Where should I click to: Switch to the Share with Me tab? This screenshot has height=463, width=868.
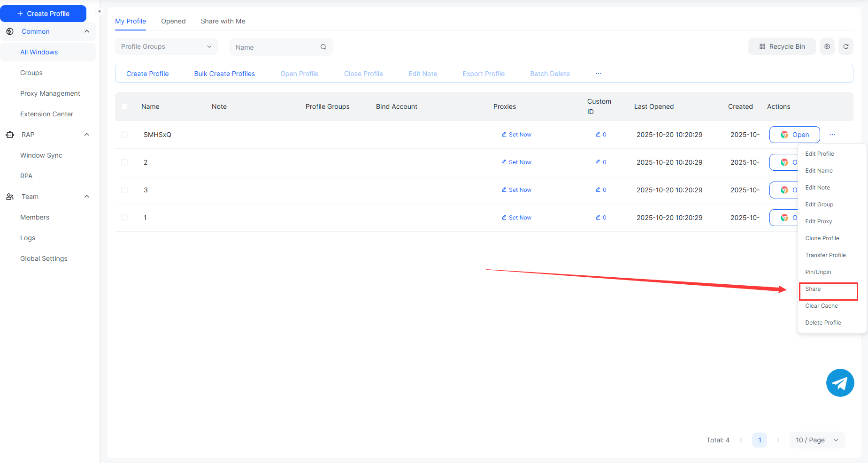pyautogui.click(x=223, y=21)
